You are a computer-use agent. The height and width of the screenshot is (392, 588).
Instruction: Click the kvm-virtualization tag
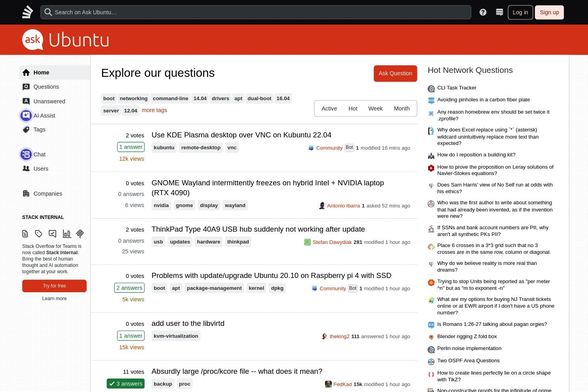(176, 336)
